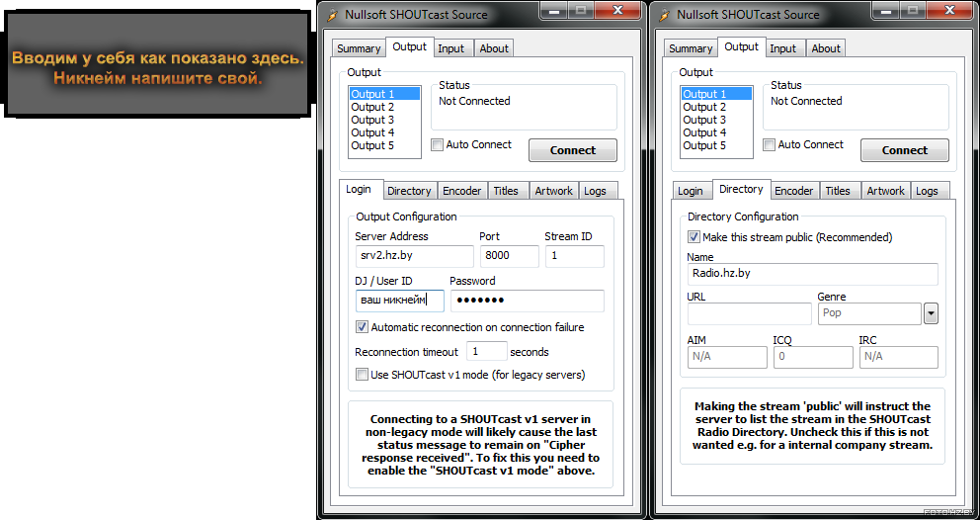Image resolution: width=980 pixels, height=520 pixels.
Task: Open About tab in left window
Action: 494,48
